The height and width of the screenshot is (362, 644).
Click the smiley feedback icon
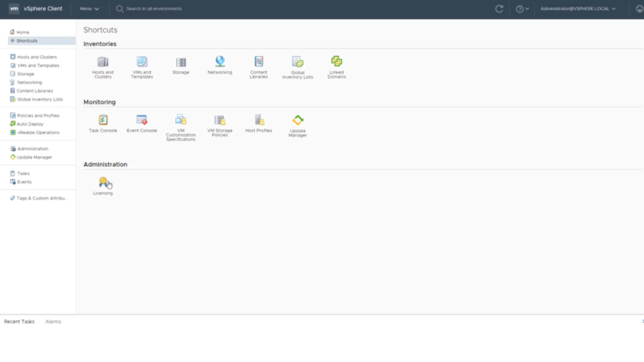640,8
